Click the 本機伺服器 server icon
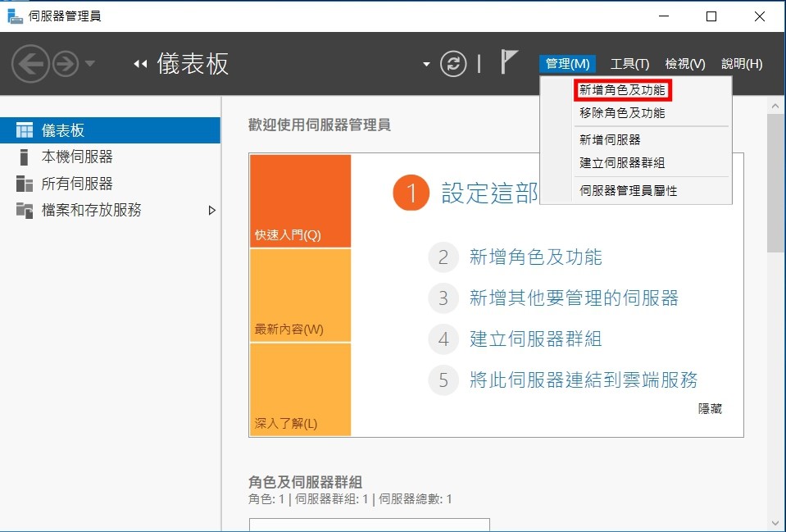The image size is (786, 532). (x=24, y=157)
